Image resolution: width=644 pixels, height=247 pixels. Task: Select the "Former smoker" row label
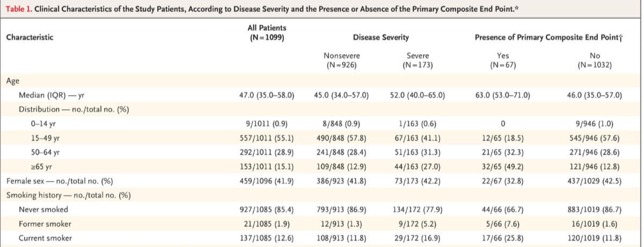click(x=46, y=223)
